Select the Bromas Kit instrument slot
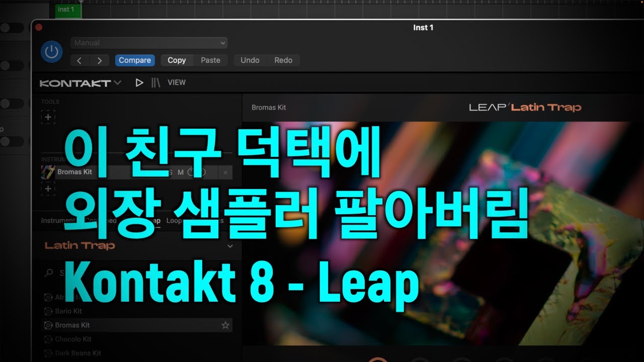Screen dimensions: 644x362 [x=136, y=172]
